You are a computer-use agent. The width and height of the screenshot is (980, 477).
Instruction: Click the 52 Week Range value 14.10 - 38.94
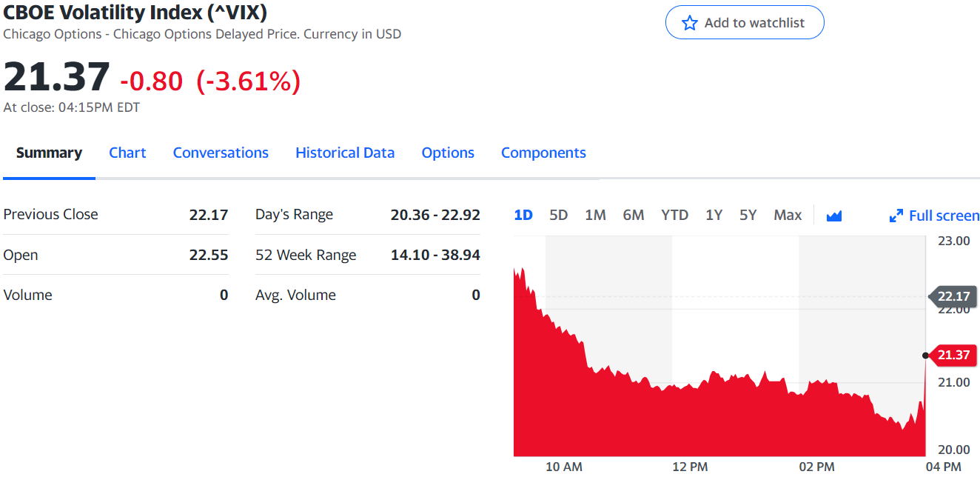(435, 255)
